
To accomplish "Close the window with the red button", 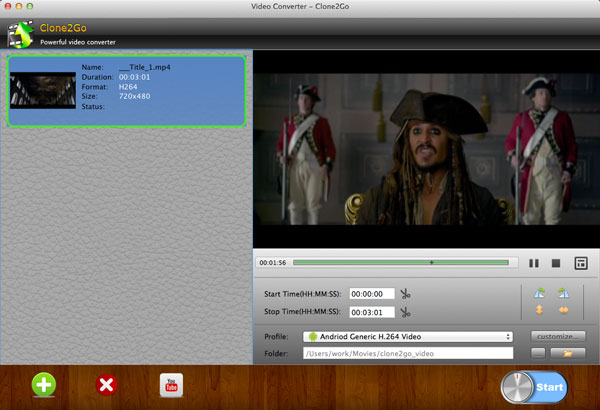I will coord(8,6).
